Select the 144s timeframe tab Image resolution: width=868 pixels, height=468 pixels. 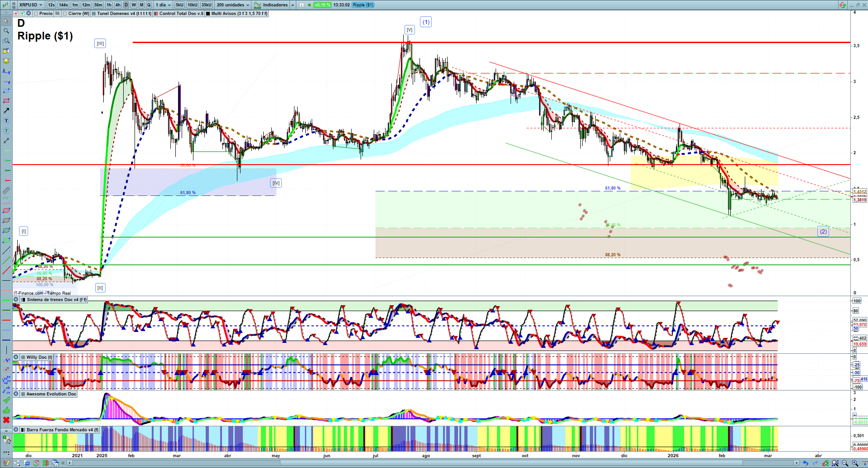(x=63, y=5)
